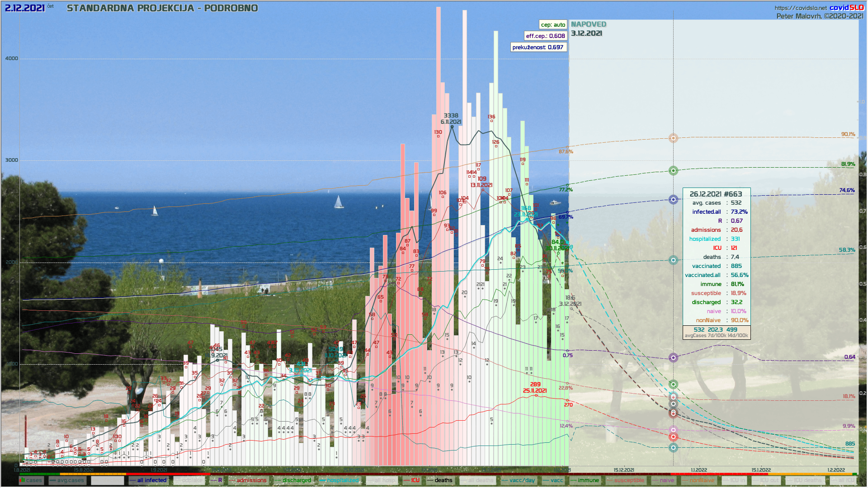868x488 pixels.
Task: Click the blue infected.all forecast circle marker
Action: [673, 199]
